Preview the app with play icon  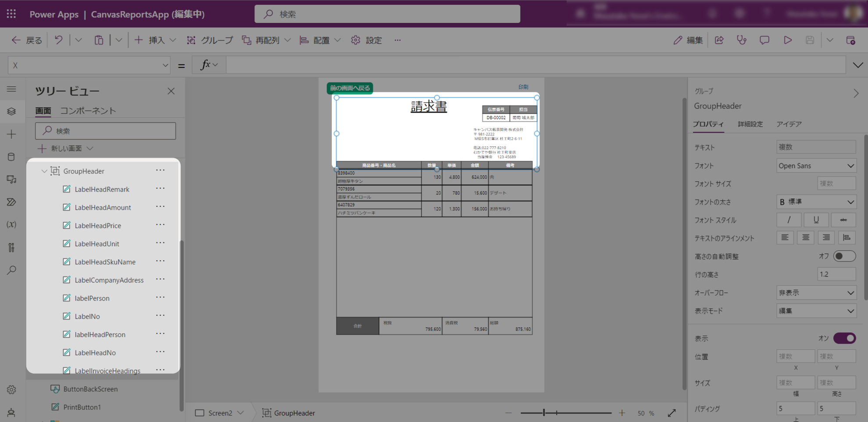788,40
